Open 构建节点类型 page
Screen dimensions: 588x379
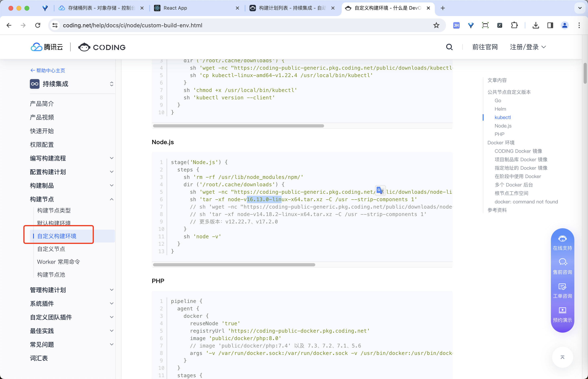54,210
